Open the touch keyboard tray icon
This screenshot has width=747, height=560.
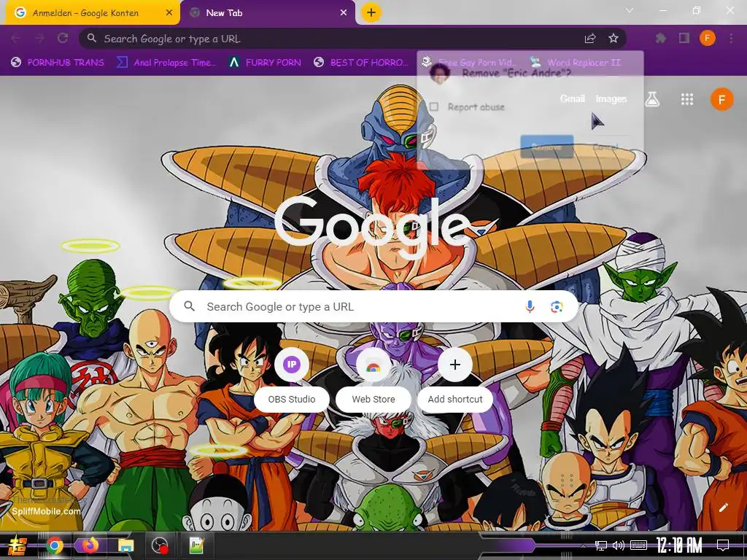638,545
